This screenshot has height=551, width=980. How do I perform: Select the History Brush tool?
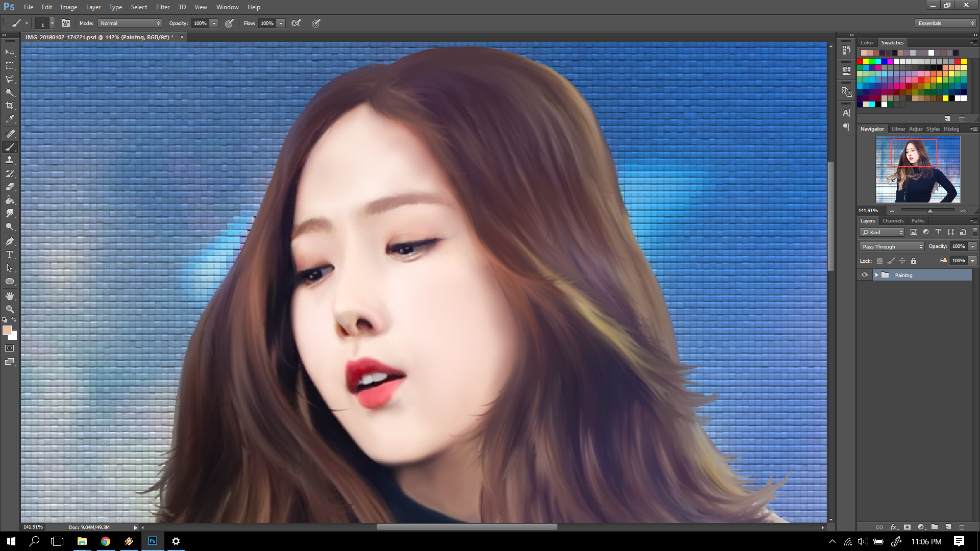click(10, 173)
